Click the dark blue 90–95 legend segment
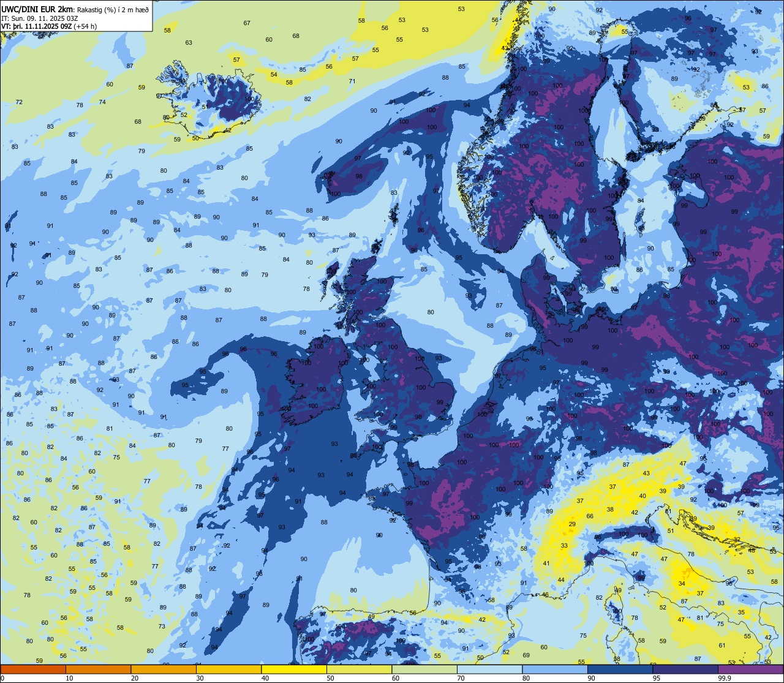Image resolution: width=784 pixels, height=683 pixels. (x=620, y=669)
